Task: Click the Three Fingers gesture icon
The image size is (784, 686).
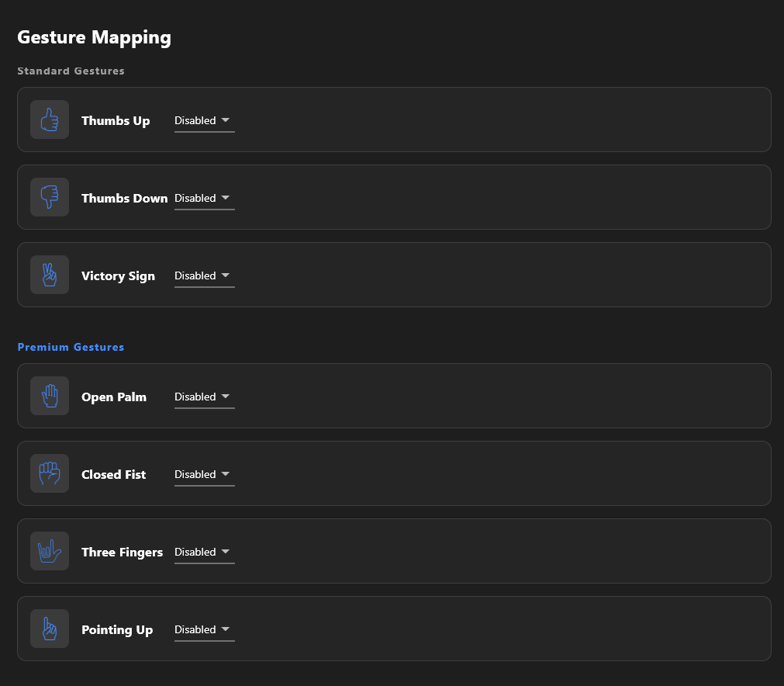Action: tap(50, 551)
